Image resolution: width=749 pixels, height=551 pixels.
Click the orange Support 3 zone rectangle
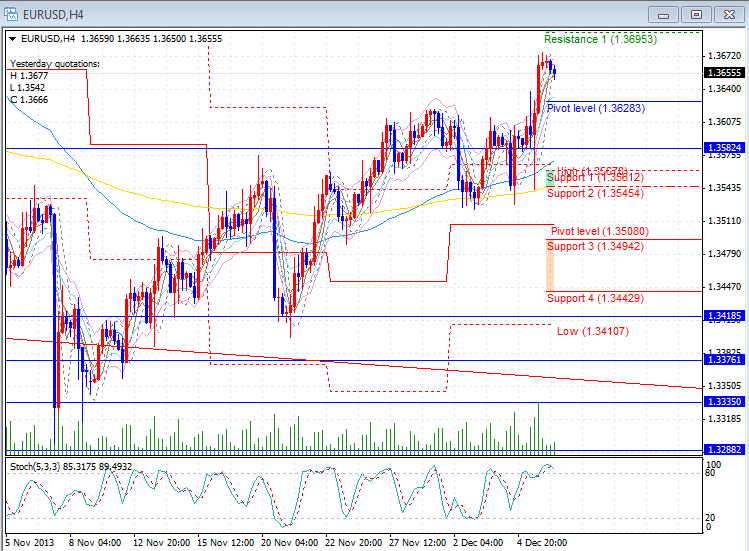point(550,265)
